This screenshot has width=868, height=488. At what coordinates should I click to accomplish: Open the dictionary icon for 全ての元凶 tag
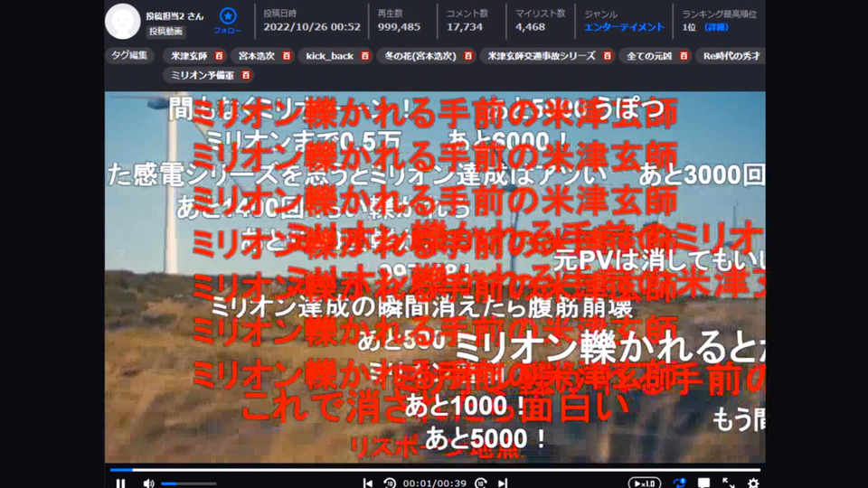[684, 56]
